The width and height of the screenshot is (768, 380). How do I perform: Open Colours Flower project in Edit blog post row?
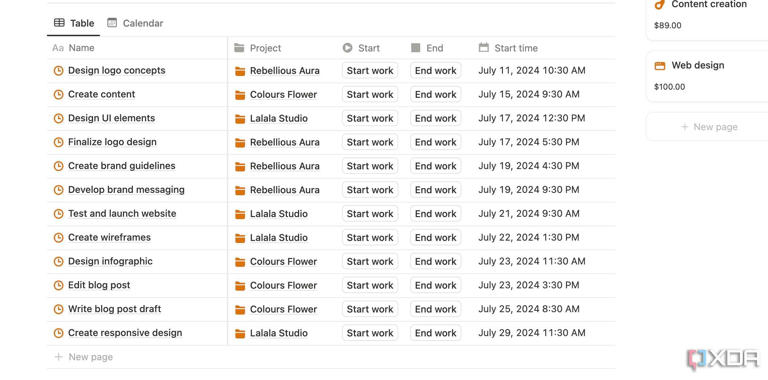click(284, 285)
